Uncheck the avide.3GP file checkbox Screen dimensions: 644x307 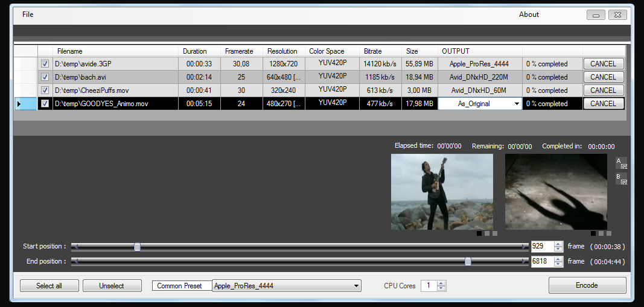pos(45,64)
